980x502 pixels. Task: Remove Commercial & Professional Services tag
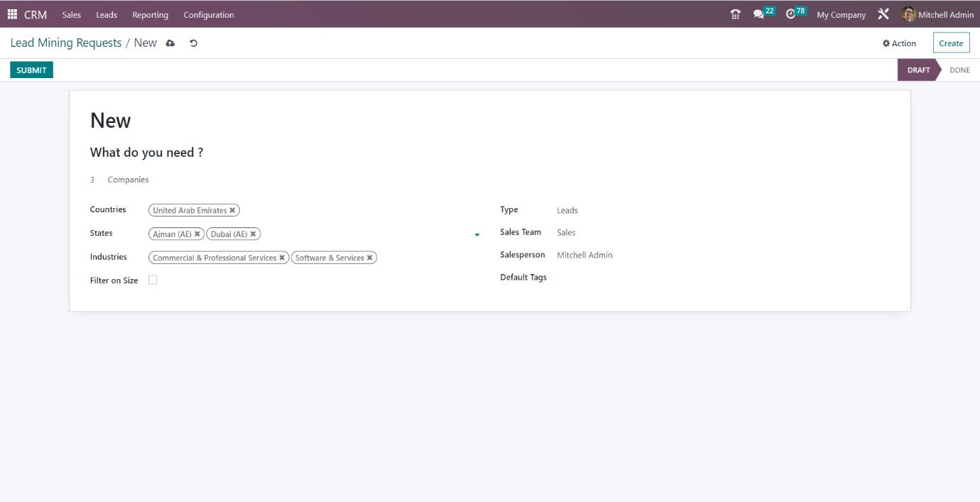[x=282, y=258]
